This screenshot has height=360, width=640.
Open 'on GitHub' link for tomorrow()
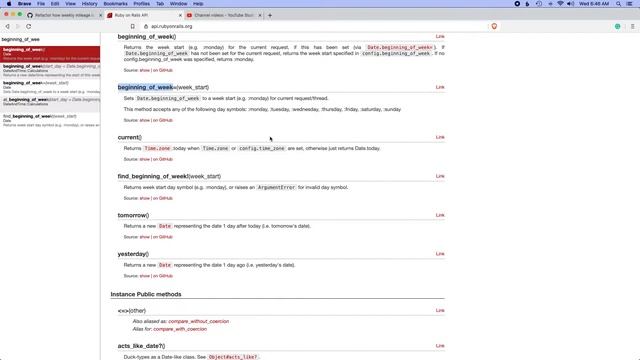pos(163,237)
